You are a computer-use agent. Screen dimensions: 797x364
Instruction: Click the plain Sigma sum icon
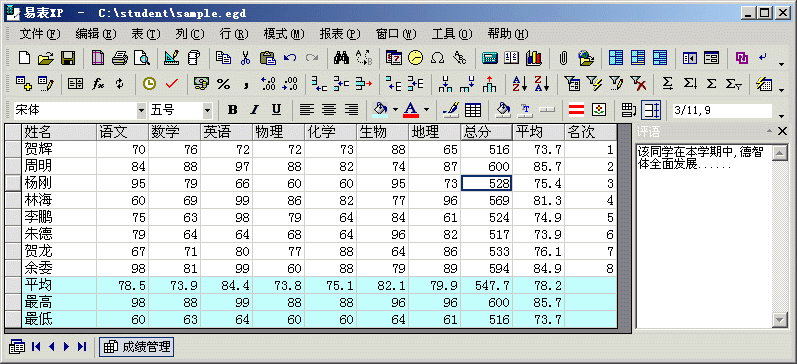point(712,84)
